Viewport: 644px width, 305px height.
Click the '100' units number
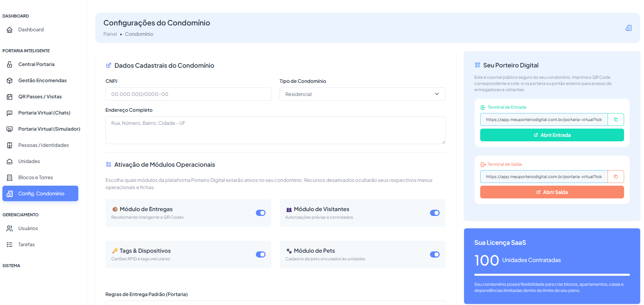click(487, 260)
